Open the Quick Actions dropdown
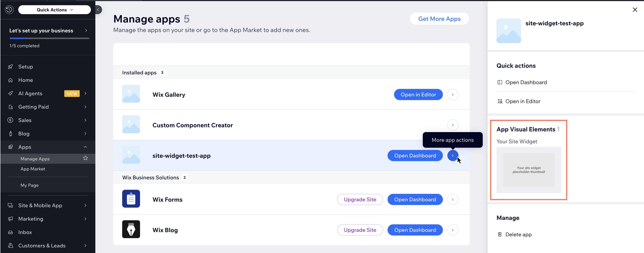Screen dimensions: 644x253 point(55,9)
